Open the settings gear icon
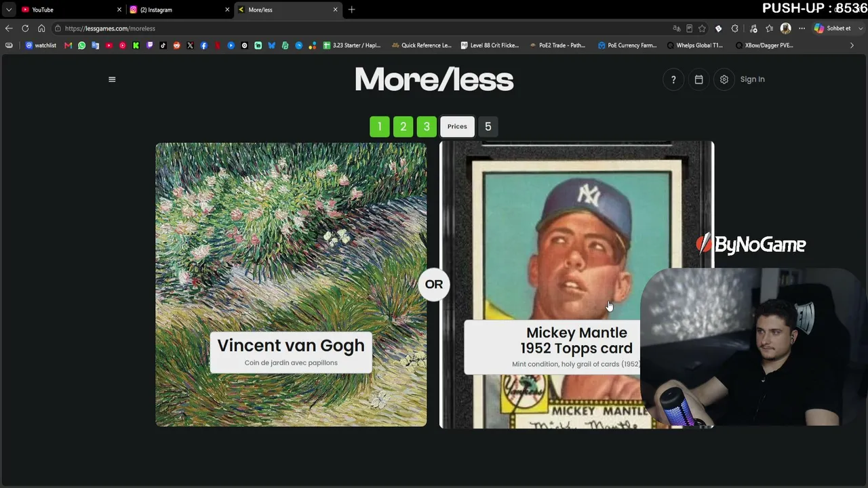The height and width of the screenshot is (488, 868). pyautogui.click(x=724, y=79)
